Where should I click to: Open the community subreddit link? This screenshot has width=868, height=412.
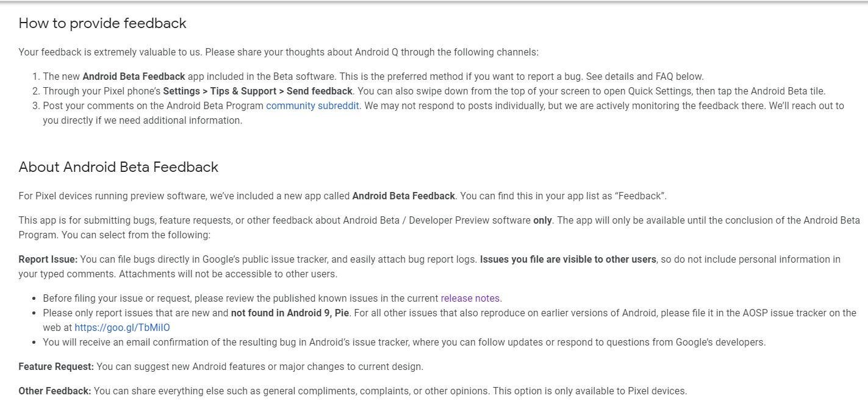point(312,105)
